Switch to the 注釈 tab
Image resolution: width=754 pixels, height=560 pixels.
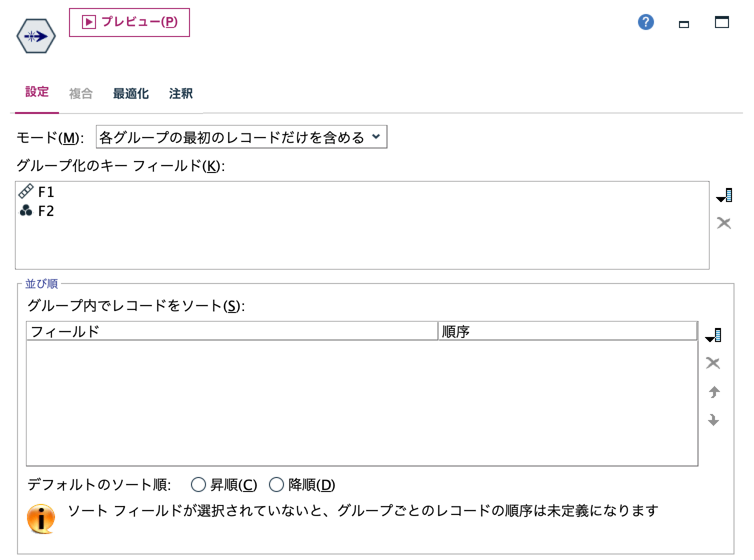180,93
